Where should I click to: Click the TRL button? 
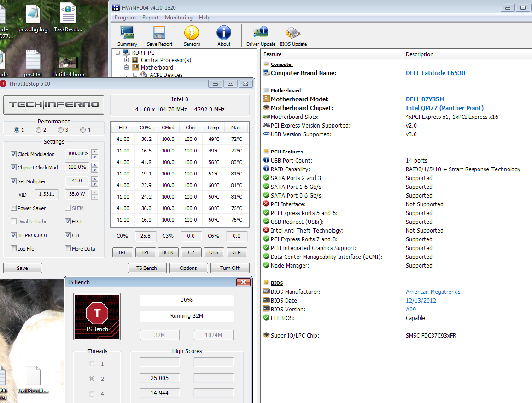(x=122, y=252)
